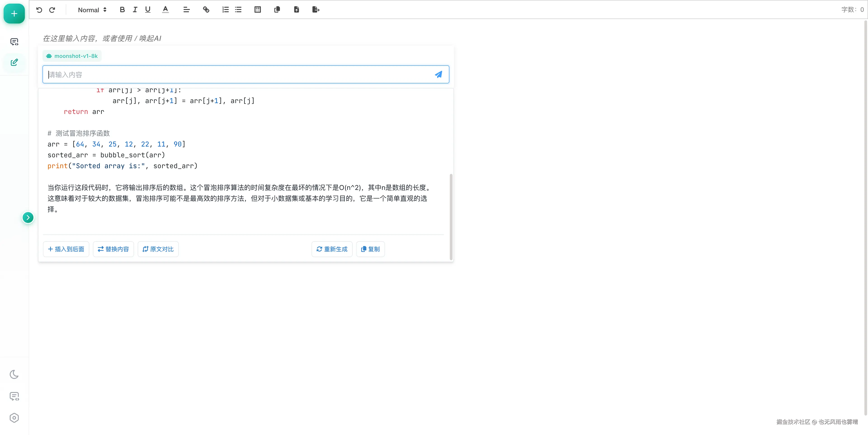This screenshot has height=435, width=868.
Task: Open the Normal text style dropdown
Action: click(92, 10)
